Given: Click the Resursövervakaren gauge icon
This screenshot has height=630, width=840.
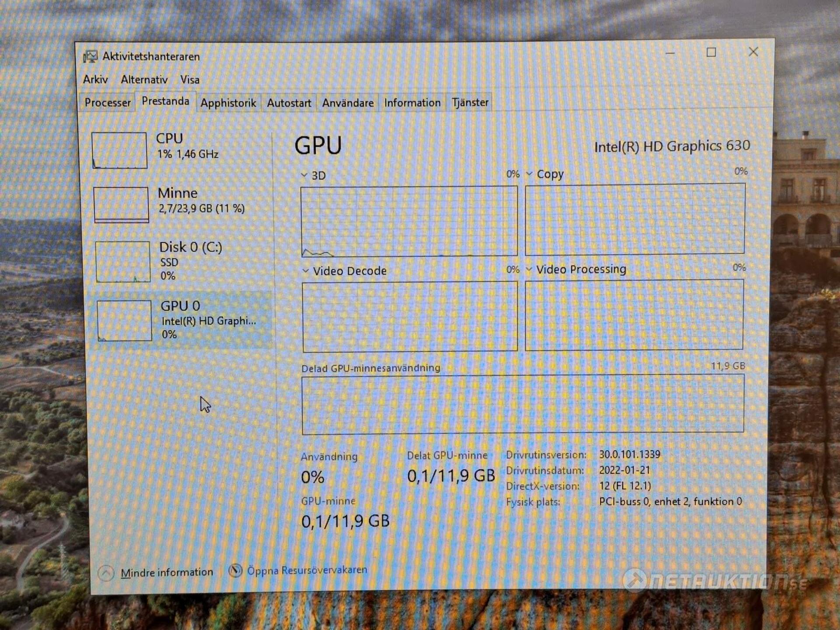Looking at the screenshot, I should 235,570.
